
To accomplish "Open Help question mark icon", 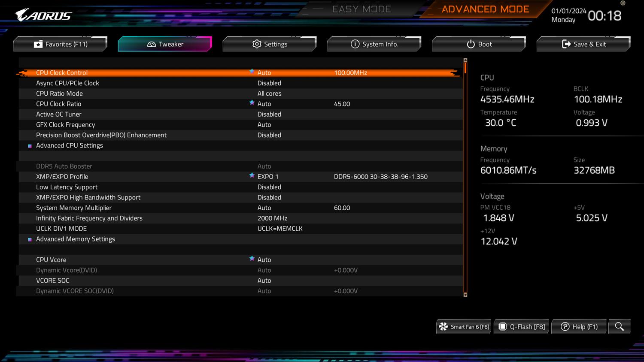I will pyautogui.click(x=565, y=327).
